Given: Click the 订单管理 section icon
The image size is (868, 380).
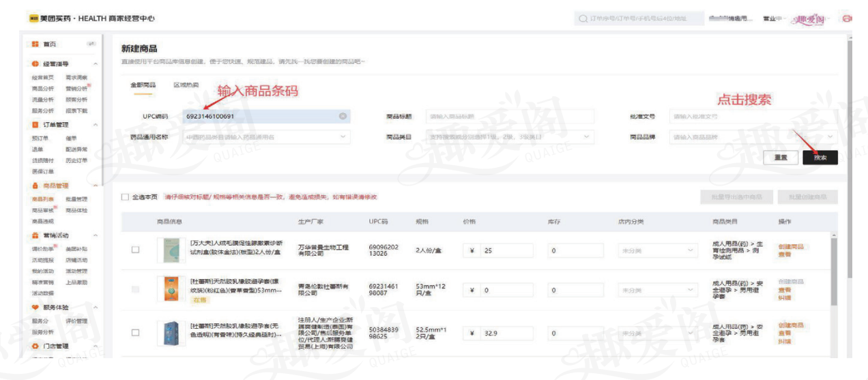Looking at the screenshot, I should (35, 125).
